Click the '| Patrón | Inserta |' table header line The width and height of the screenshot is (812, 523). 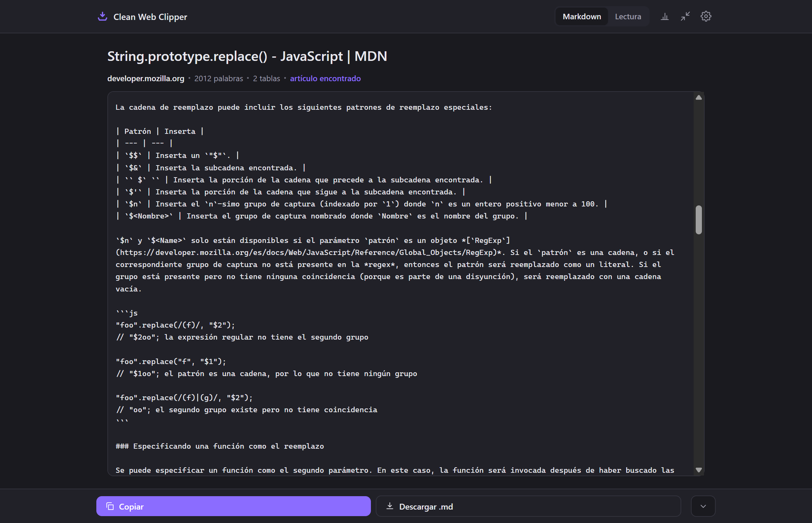(160, 131)
